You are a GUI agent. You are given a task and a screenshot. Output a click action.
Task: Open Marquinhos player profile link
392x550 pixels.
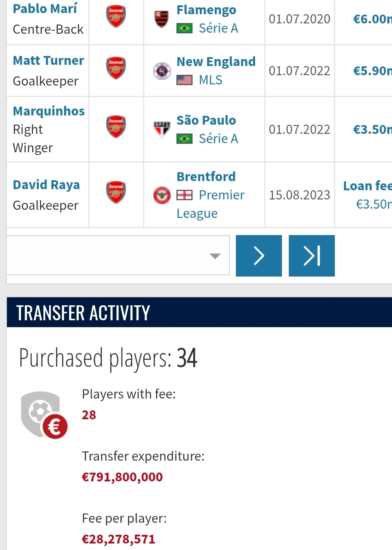click(49, 111)
